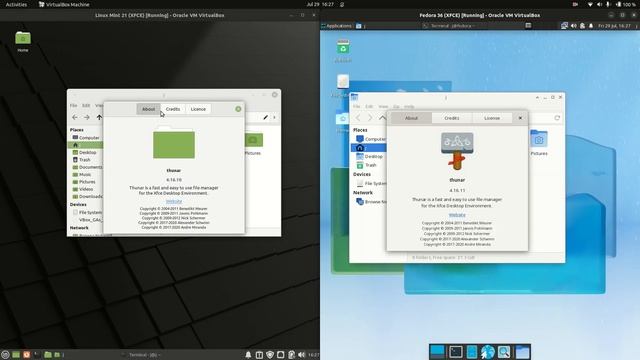
Task: Select Browse Network in Fedora sidebar
Action: [369, 202]
